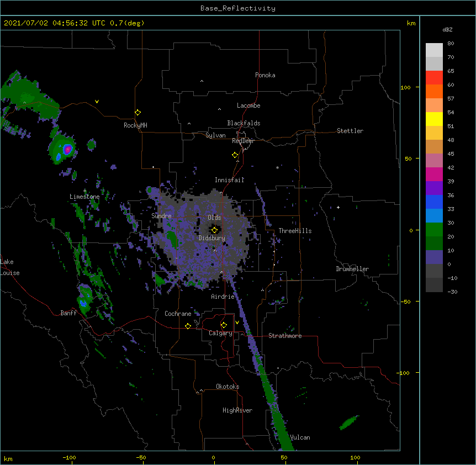Image resolution: width=476 pixels, height=465 pixels.
Task: Click the Ponoka city label
Action: click(265, 75)
